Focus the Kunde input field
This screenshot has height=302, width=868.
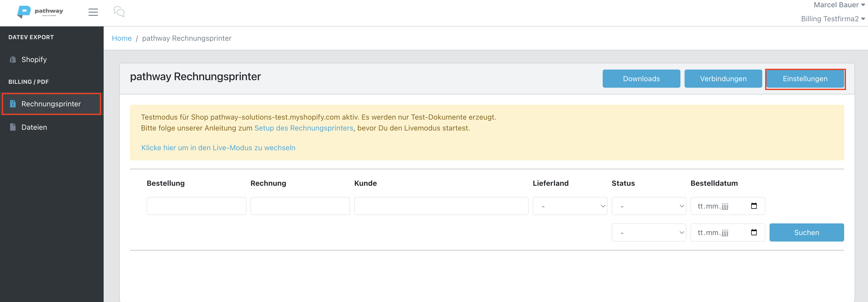pyautogui.click(x=441, y=206)
